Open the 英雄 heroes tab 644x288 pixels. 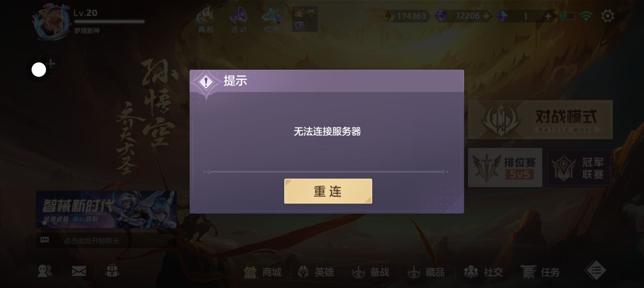pos(316,272)
